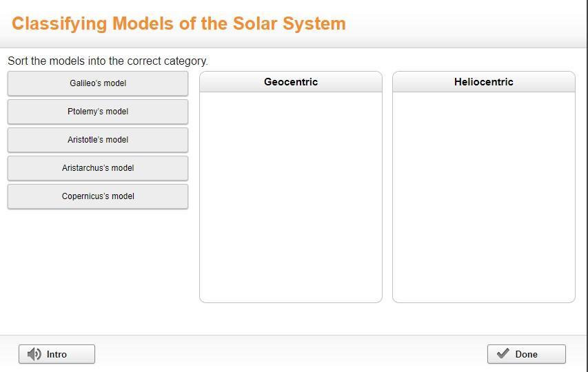Click the empty footer bar between Intro and Done
The height and width of the screenshot is (372, 588).
290,354
